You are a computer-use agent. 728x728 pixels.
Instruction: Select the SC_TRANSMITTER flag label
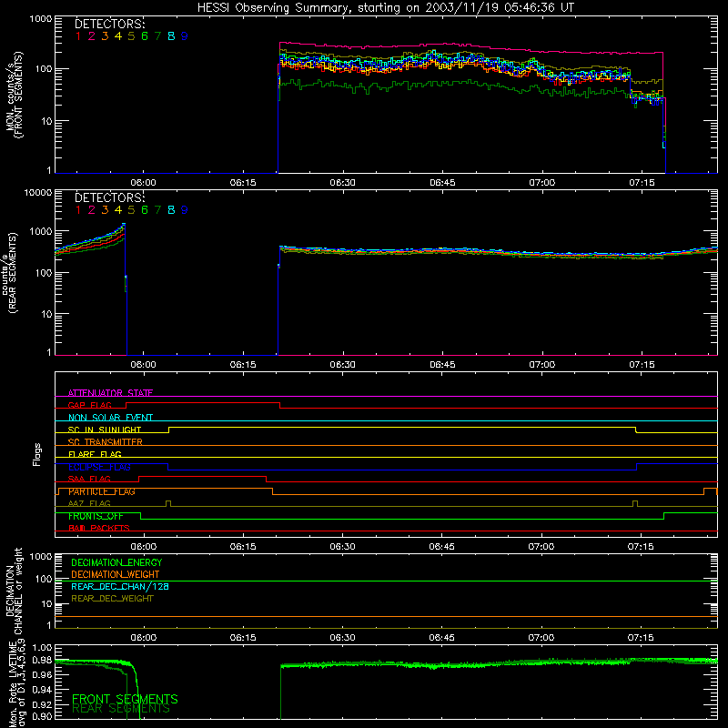(x=105, y=442)
